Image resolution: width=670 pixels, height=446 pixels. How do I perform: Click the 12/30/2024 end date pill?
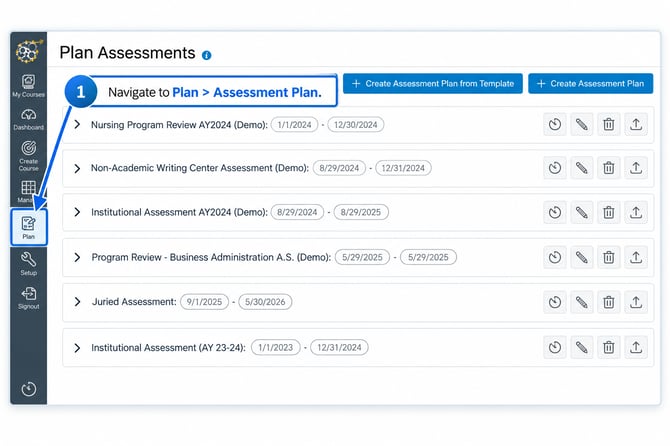[x=356, y=125]
